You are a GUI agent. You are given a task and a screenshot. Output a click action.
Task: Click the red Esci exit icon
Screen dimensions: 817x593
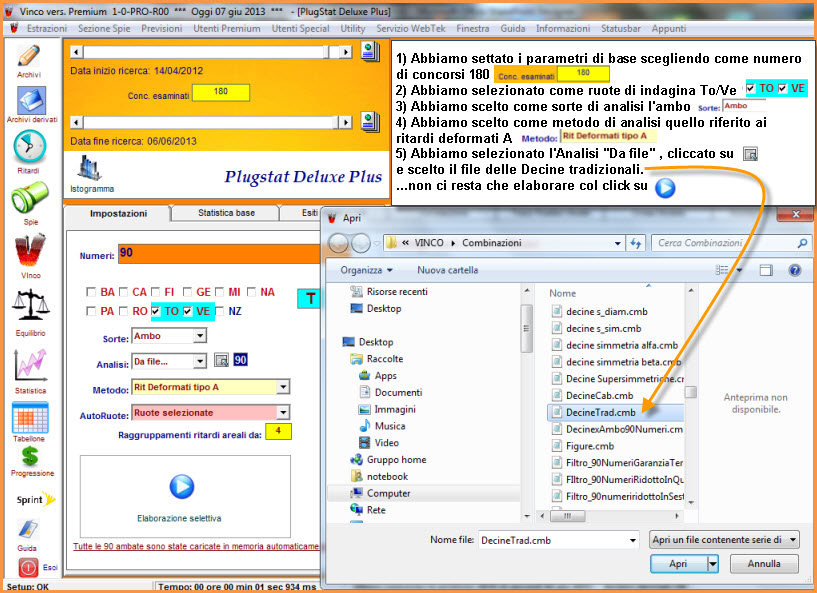point(28,567)
